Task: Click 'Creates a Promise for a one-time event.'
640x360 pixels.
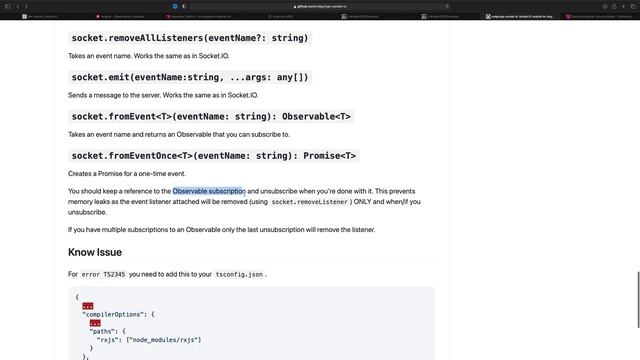Action: (127, 173)
